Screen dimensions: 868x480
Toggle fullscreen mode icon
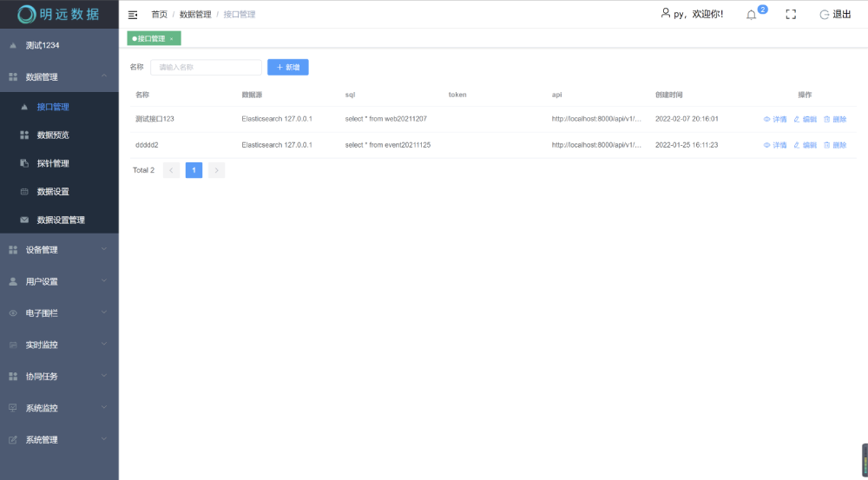[791, 15]
